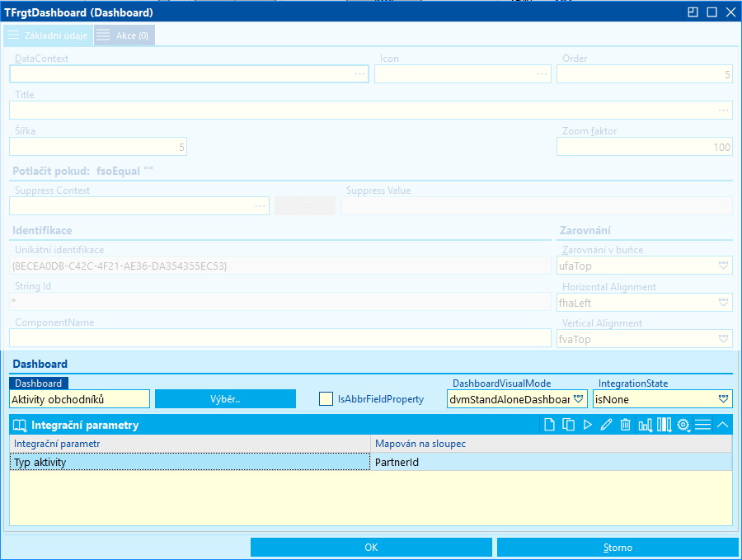Open Horizontal Alignment dropdown
The height and width of the screenshot is (560, 742).
[x=723, y=302]
